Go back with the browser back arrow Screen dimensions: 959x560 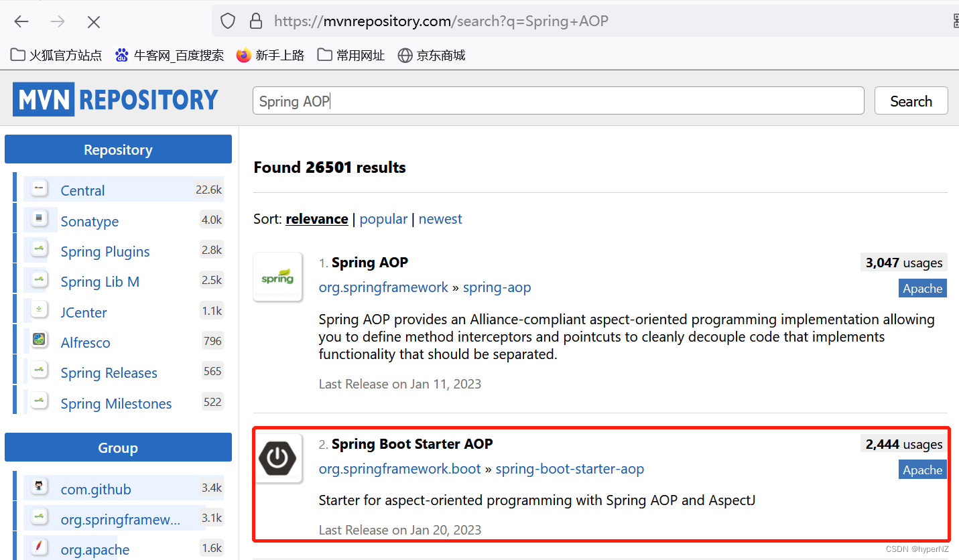click(x=21, y=21)
